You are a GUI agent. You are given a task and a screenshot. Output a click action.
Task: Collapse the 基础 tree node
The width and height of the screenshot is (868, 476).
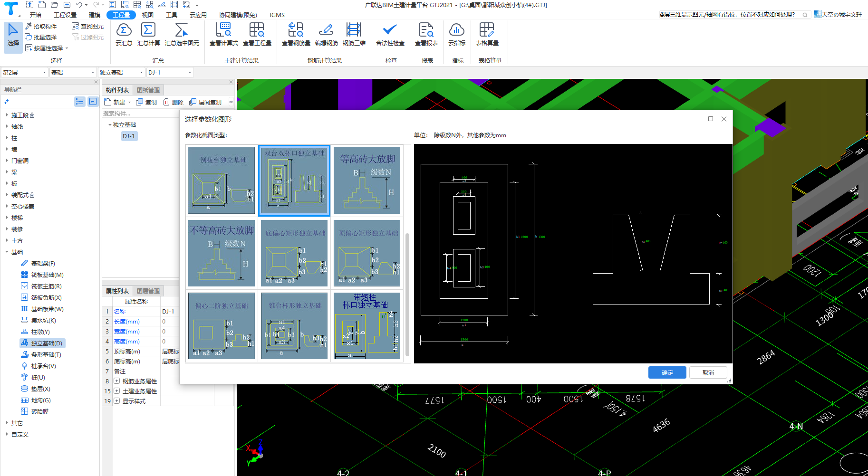coord(7,252)
